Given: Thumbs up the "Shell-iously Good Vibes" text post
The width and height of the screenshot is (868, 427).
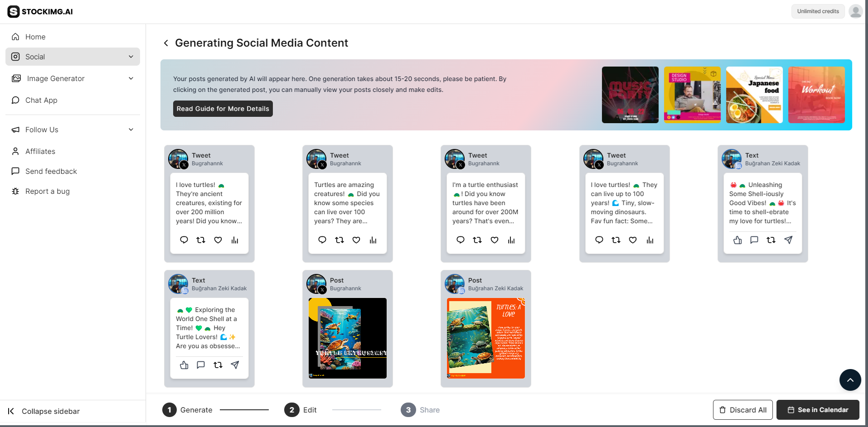Looking at the screenshot, I should (x=737, y=240).
